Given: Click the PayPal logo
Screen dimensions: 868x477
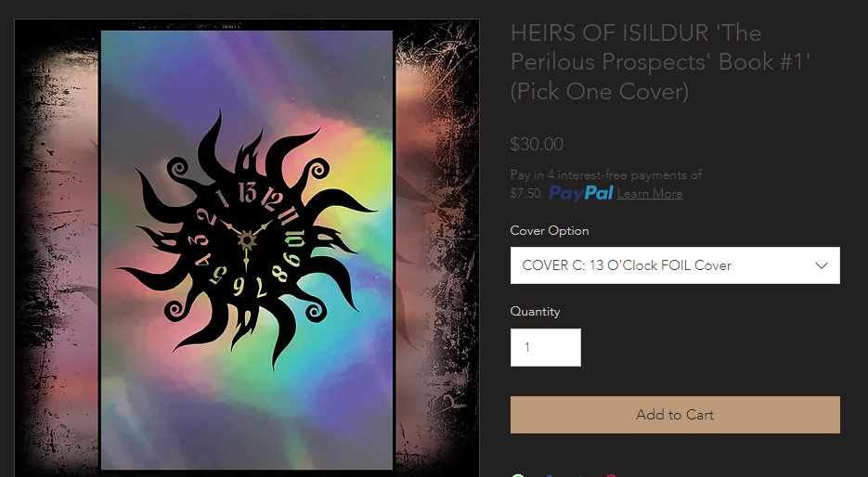Looking at the screenshot, I should 581,193.
